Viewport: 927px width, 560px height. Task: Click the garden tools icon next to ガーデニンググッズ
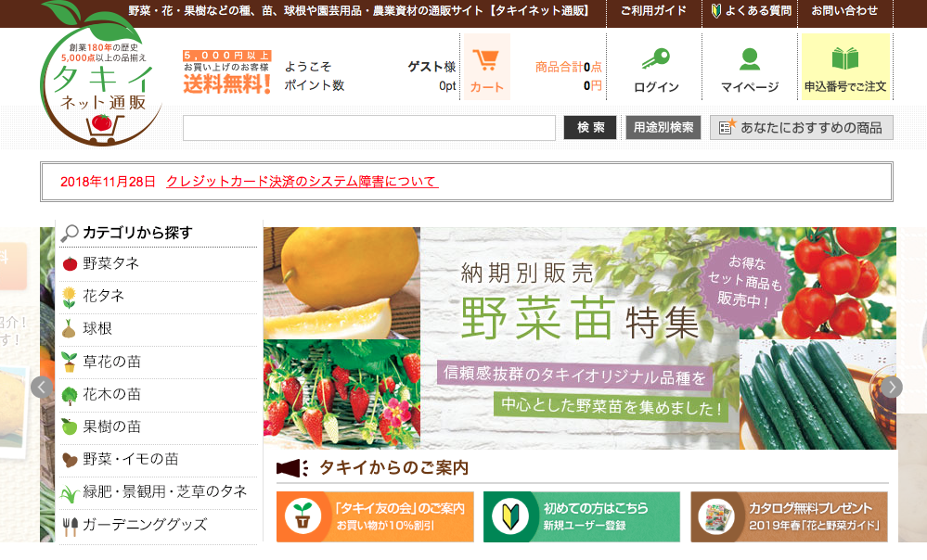point(70,527)
